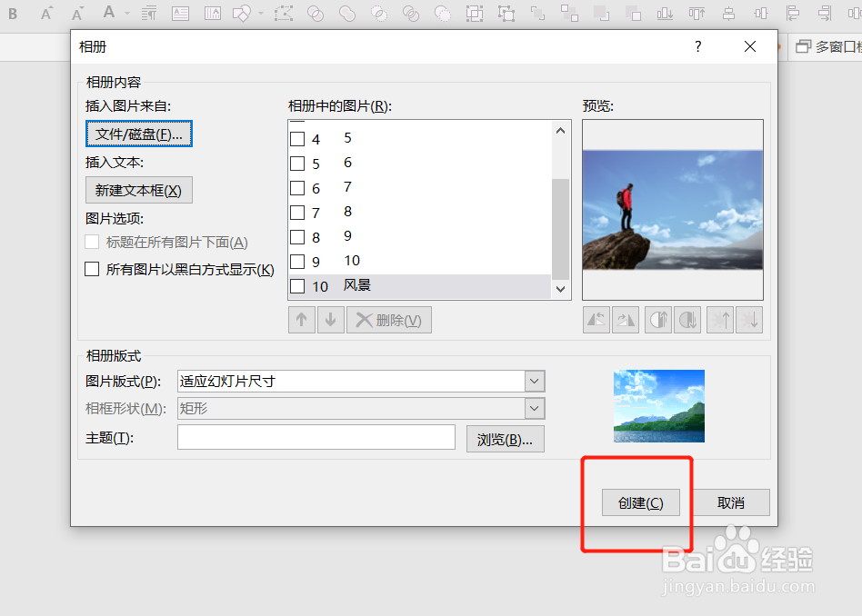The width and height of the screenshot is (862, 616).
Task: Toggle the Bold formatting icon
Action: click(12, 14)
